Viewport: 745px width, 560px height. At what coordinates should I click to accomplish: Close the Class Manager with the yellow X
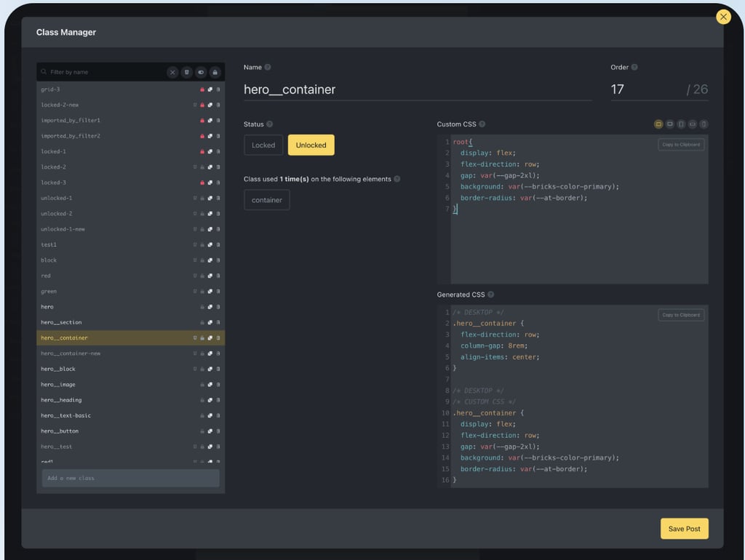tap(723, 17)
